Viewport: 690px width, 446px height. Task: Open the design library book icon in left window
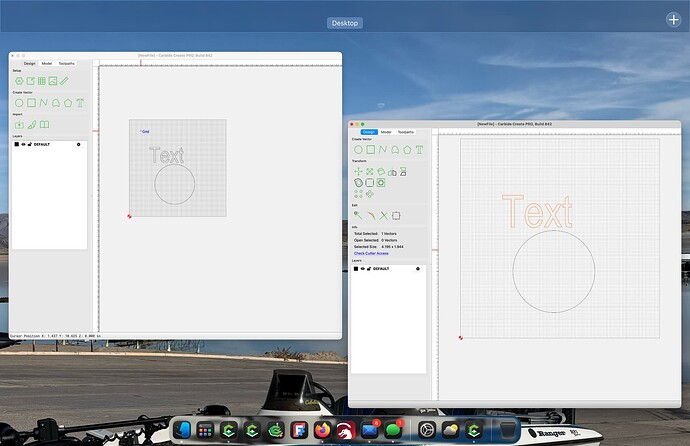(44, 125)
